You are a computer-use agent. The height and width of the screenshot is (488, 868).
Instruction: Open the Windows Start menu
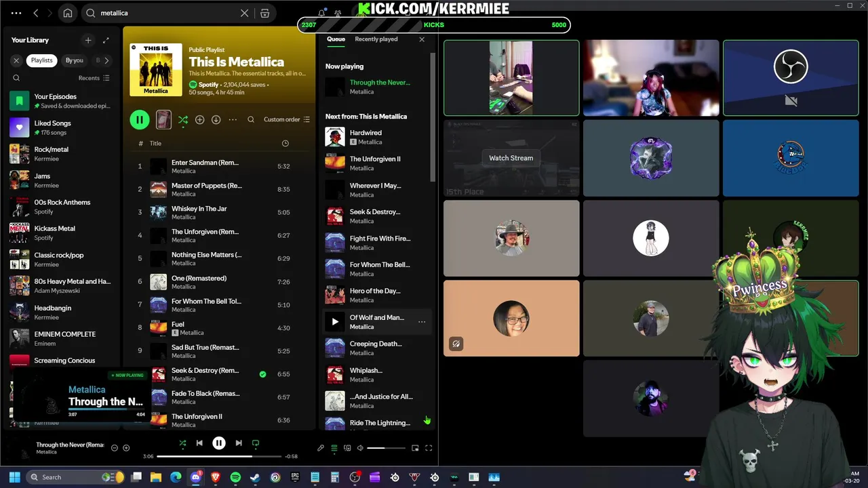(15, 477)
